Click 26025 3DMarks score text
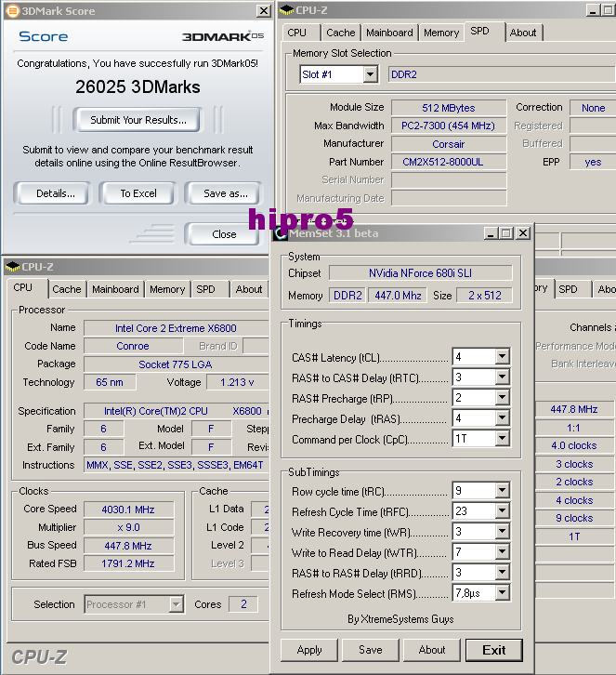 pyautogui.click(x=138, y=87)
